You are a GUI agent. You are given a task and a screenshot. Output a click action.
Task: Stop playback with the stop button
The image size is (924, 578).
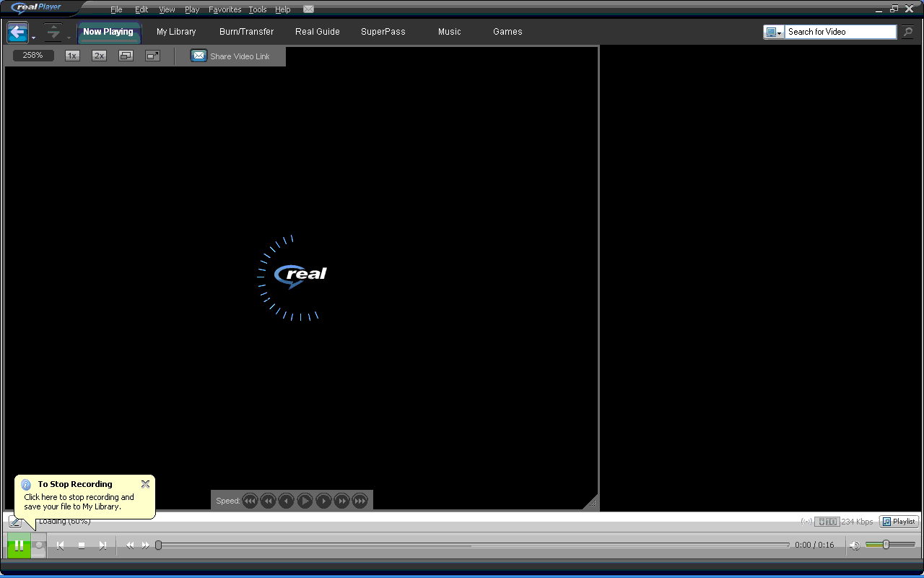click(82, 545)
